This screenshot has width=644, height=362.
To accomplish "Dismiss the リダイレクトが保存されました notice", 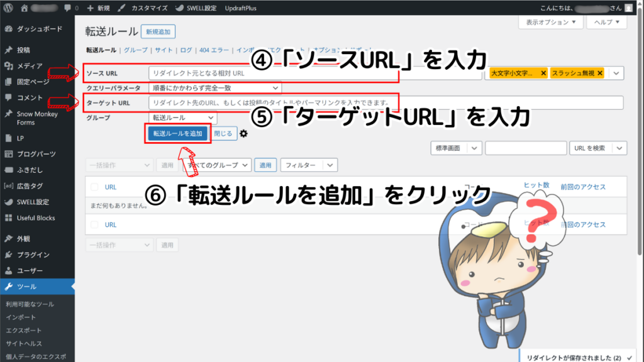I will click(x=630, y=358).
